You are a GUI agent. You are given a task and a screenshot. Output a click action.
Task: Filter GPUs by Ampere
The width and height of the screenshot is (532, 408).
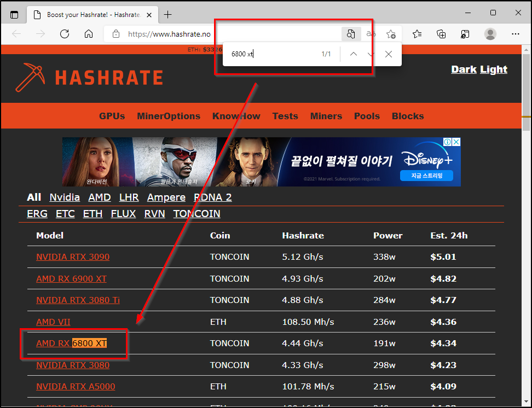coord(166,197)
